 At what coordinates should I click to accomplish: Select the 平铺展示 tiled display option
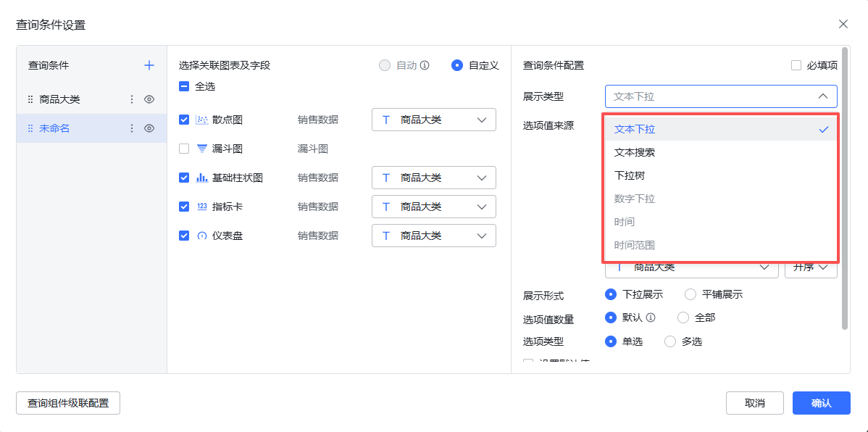pos(690,294)
